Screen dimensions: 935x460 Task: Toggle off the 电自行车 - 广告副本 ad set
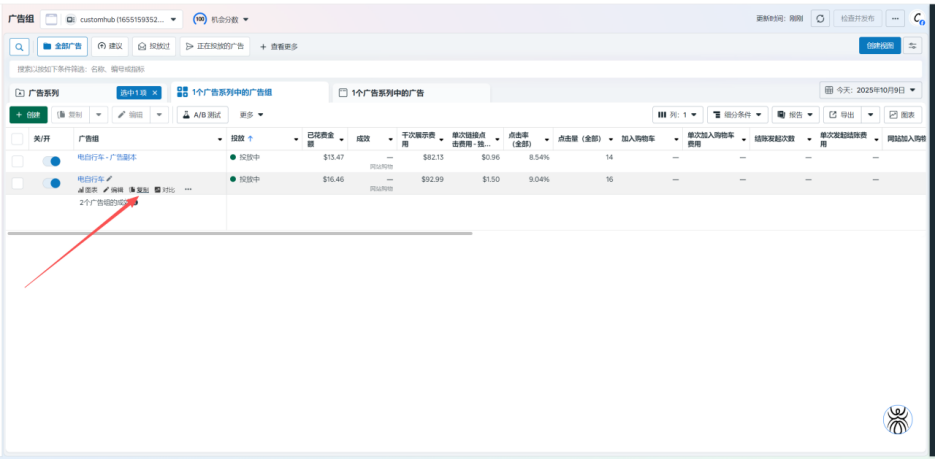[50, 161]
